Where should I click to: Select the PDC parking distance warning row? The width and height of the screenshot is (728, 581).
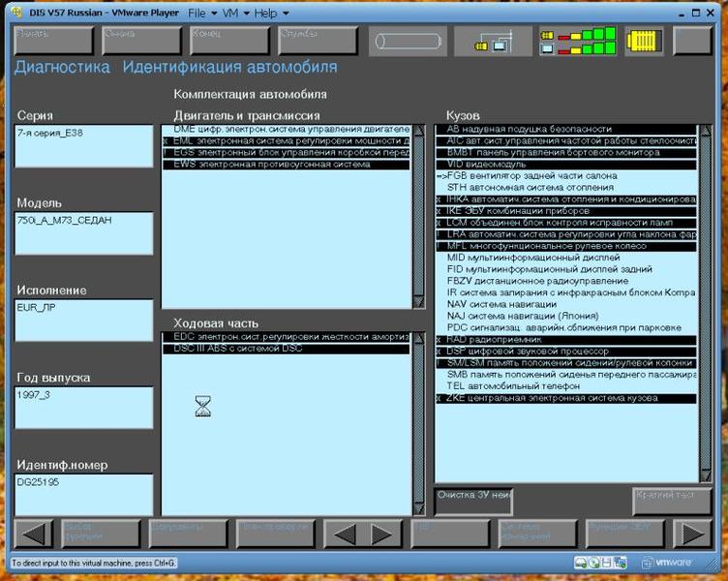click(566, 328)
